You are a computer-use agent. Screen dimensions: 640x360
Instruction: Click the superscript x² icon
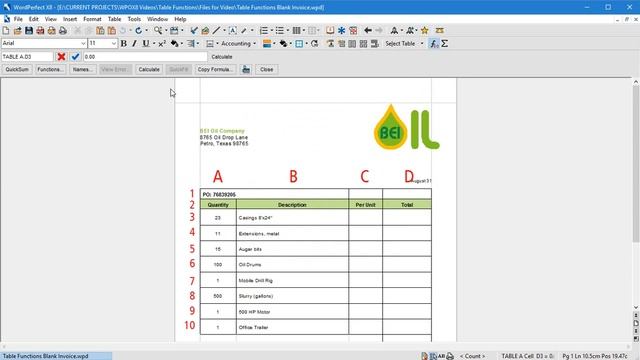162,43
